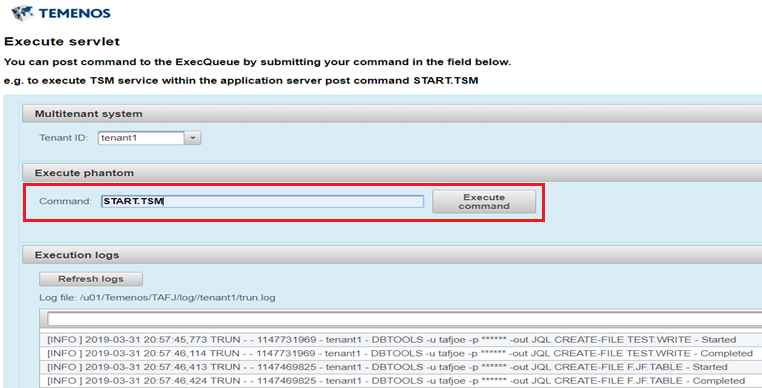Open the Tenant ID dropdown arrow

193,138
